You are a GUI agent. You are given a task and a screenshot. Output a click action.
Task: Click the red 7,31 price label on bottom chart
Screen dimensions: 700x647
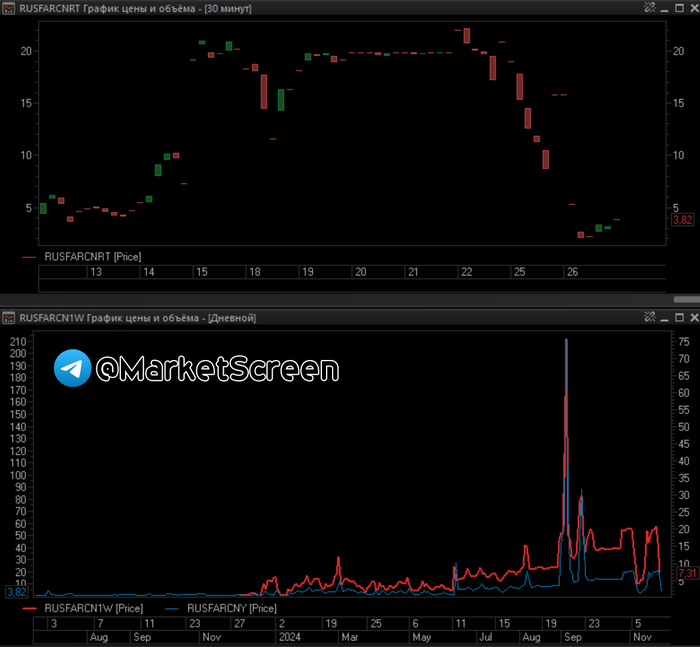click(687, 573)
